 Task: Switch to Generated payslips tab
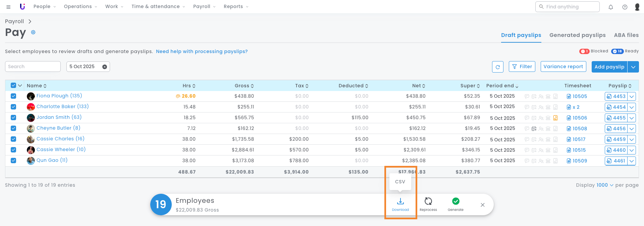click(x=577, y=35)
